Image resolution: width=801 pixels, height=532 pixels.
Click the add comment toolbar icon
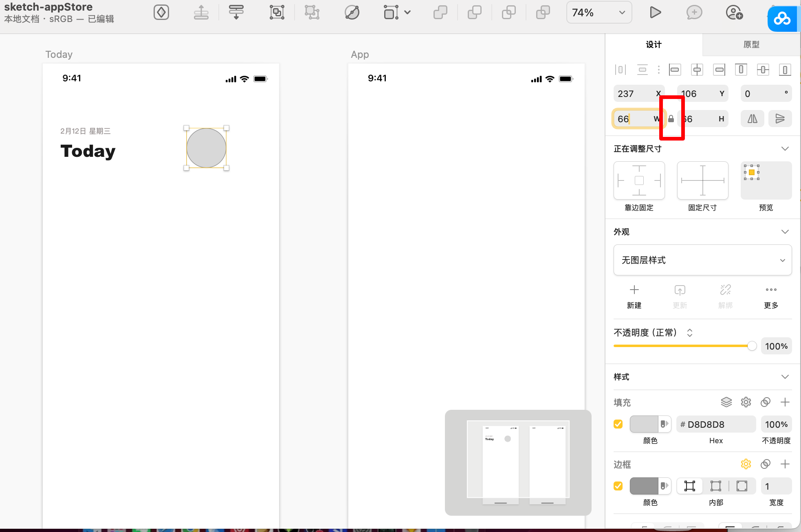[x=694, y=13]
